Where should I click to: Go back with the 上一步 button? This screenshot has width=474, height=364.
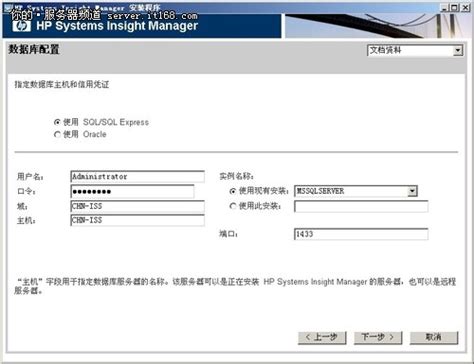point(322,337)
